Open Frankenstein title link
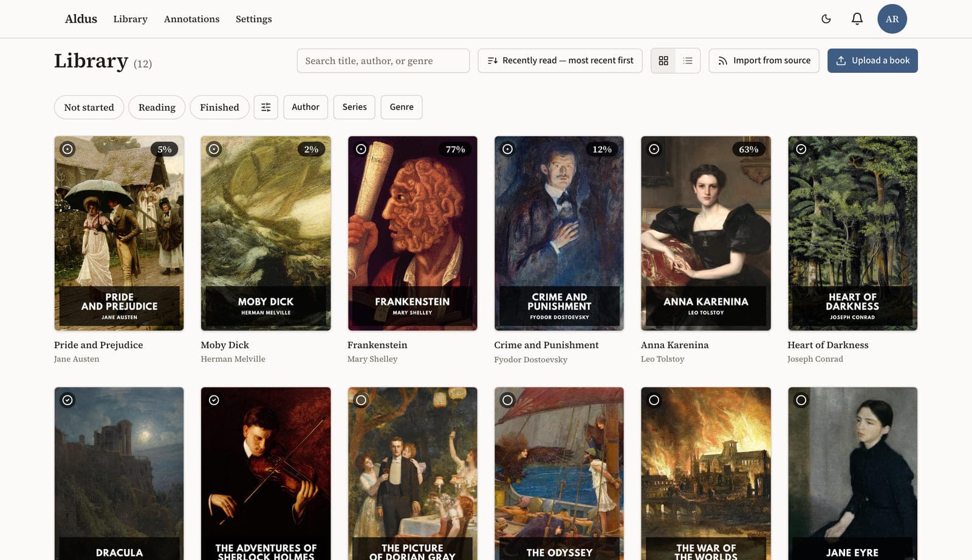Screen dimensions: 972x560 [377, 345]
